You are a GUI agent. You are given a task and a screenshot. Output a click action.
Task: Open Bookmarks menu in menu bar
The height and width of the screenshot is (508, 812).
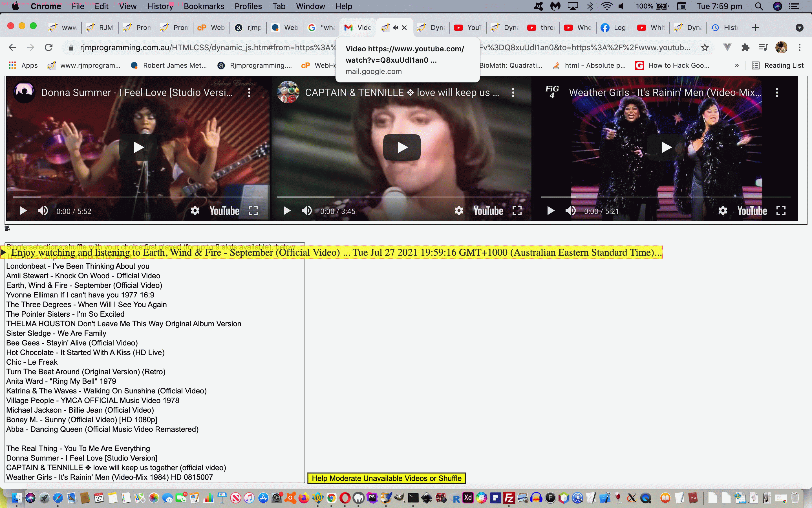click(x=204, y=6)
